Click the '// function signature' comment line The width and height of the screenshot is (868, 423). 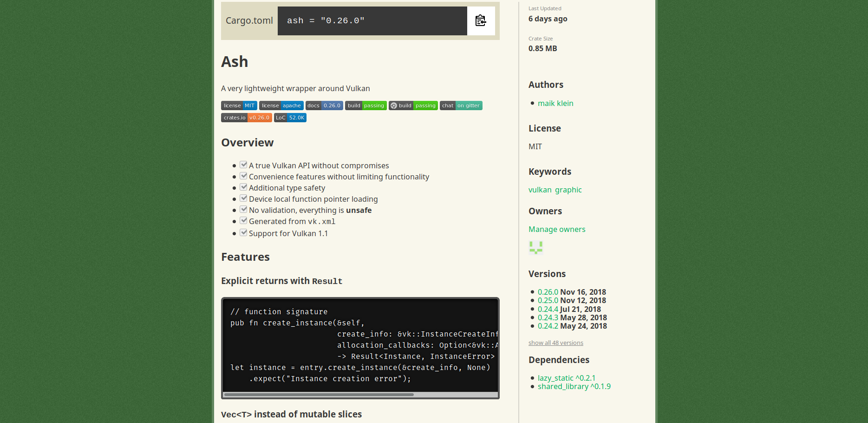[x=279, y=311]
